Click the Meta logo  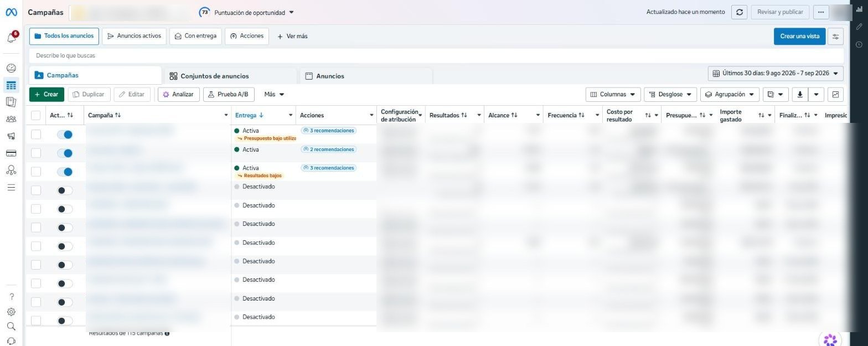click(11, 12)
